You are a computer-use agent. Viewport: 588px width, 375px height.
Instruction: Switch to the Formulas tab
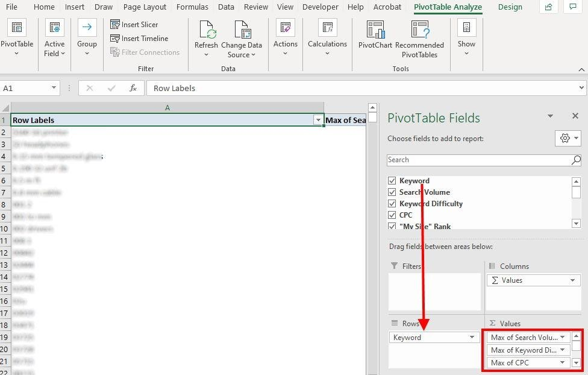tap(192, 7)
